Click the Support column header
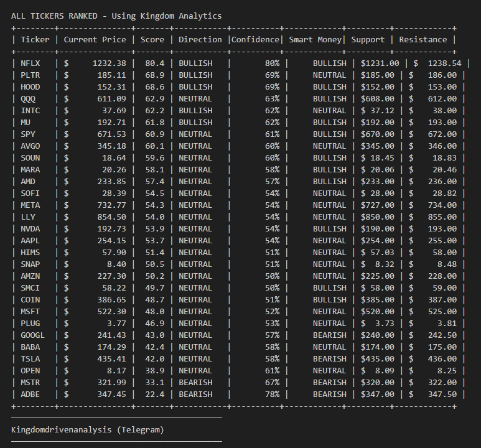 [368, 39]
